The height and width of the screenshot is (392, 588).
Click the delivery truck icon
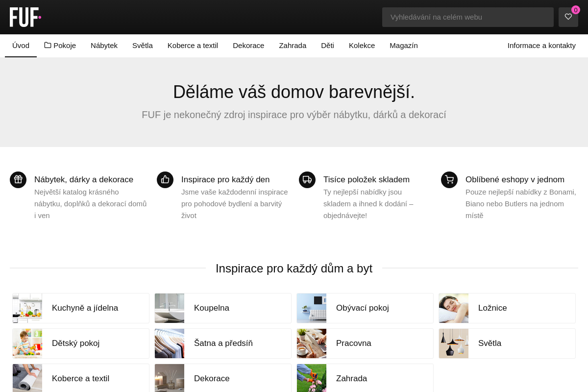point(307,180)
